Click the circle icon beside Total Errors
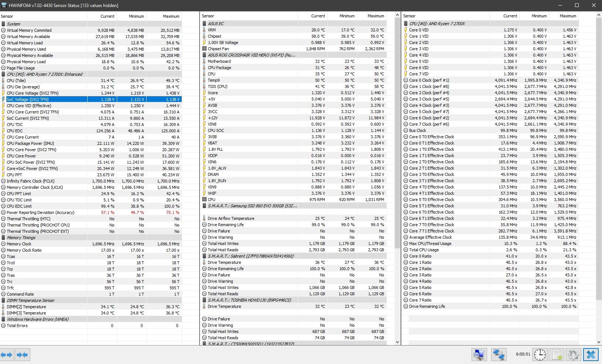Image resolution: width=602 pixels, height=364 pixels. coord(3,326)
